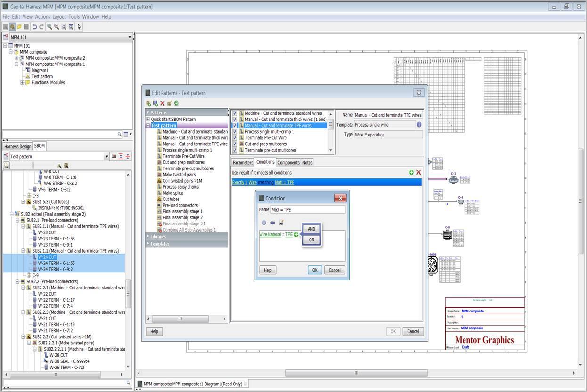Image resolution: width=587 pixels, height=392 pixels.
Task: Click the undo arrow in main toolbar
Action: [x=34, y=27]
